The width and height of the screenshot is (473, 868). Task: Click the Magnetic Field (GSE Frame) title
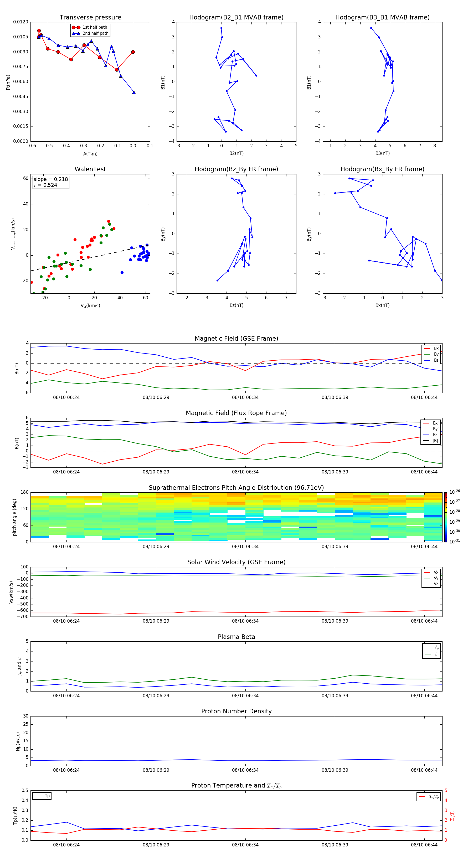[236, 339]
